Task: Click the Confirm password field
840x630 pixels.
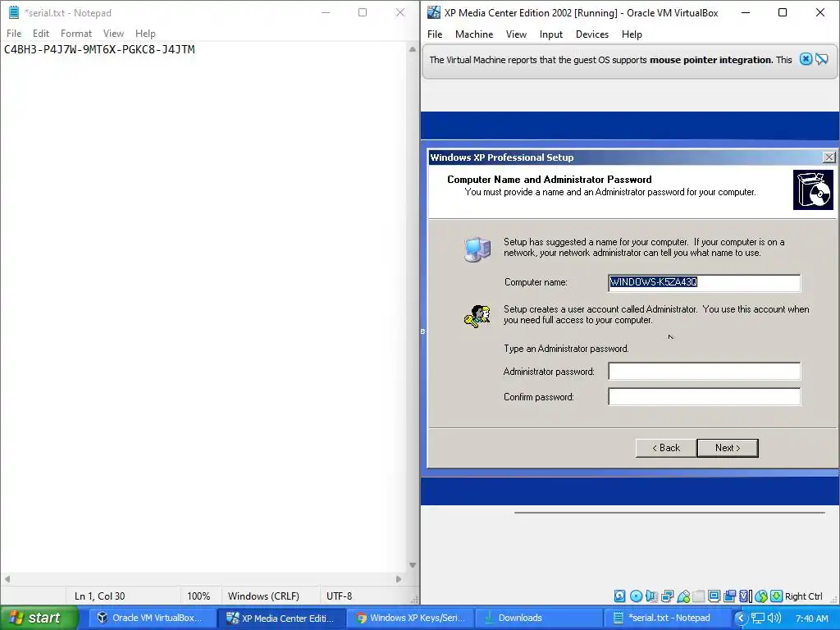Action: [x=705, y=396]
